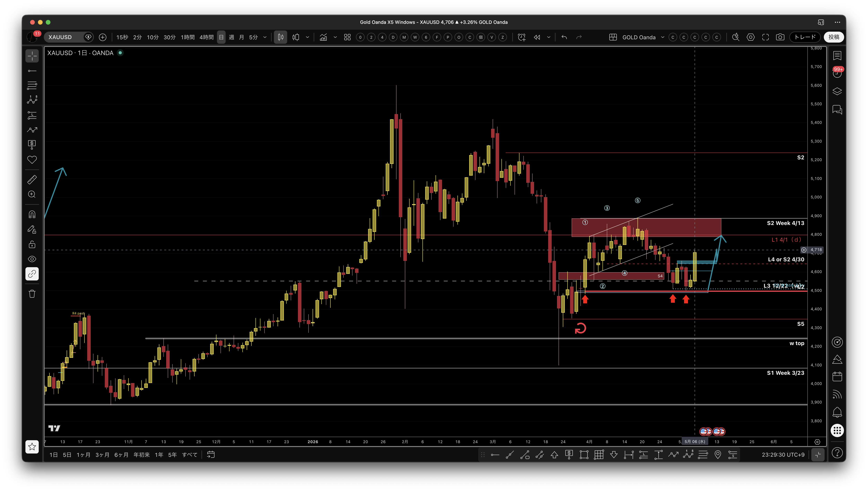Viewport: 868px width, 491px height.
Task: Toggle the favorites star toolbar button
Action: 32,447
